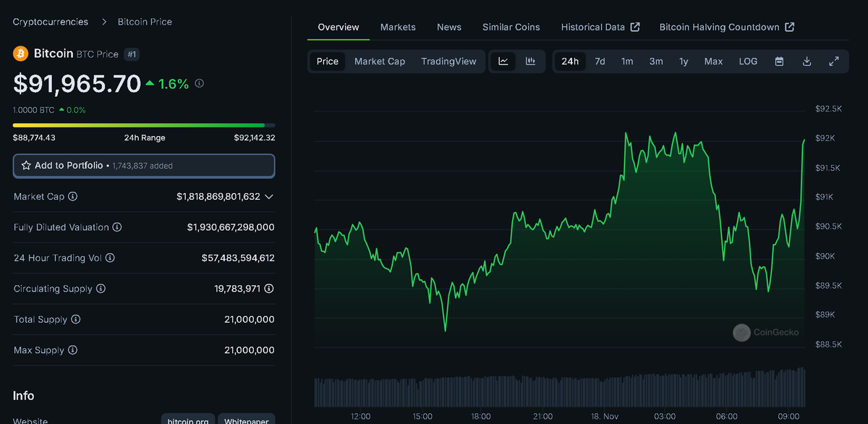Click the 1.0000 BTC conversion text
The width and height of the screenshot is (868, 424).
click(33, 110)
